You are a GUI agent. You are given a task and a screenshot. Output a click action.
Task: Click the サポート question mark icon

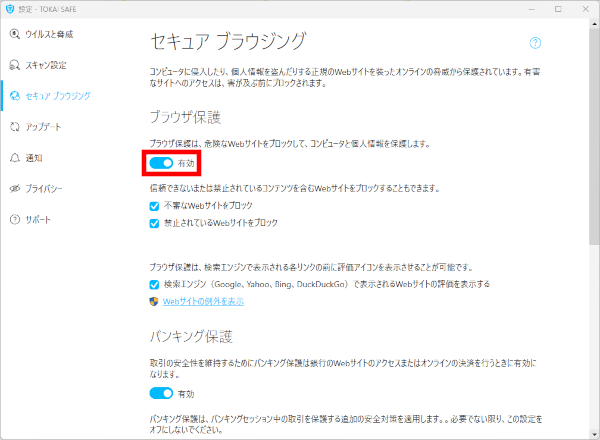(x=15, y=220)
